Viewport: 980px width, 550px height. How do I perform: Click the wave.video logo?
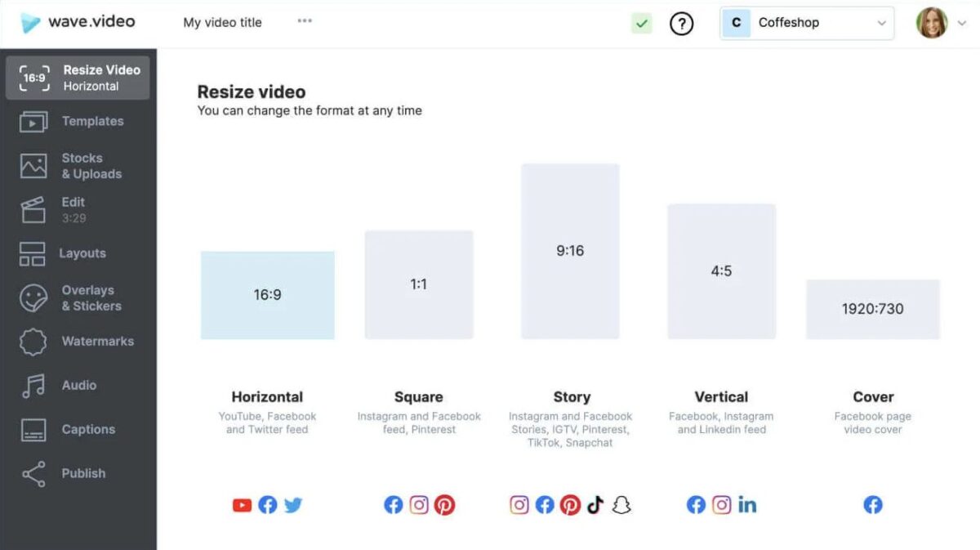[x=78, y=22]
